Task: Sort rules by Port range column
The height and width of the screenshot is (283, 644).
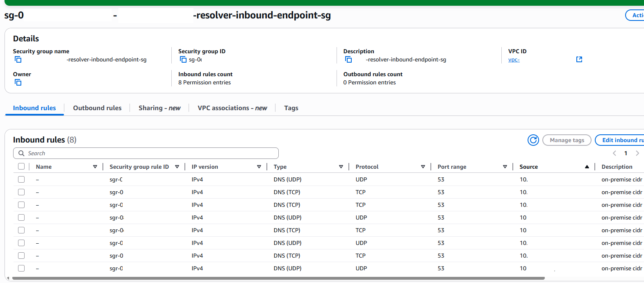Action: pos(505,167)
